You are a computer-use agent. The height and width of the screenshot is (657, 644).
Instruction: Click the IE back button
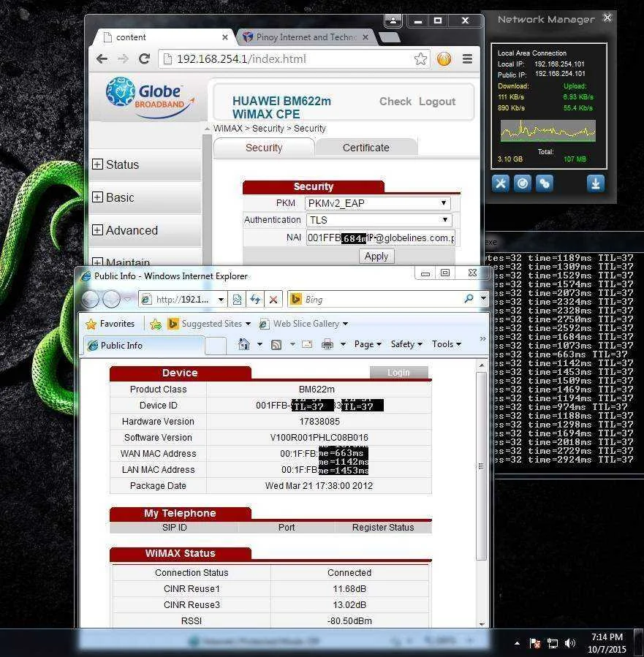(x=90, y=299)
